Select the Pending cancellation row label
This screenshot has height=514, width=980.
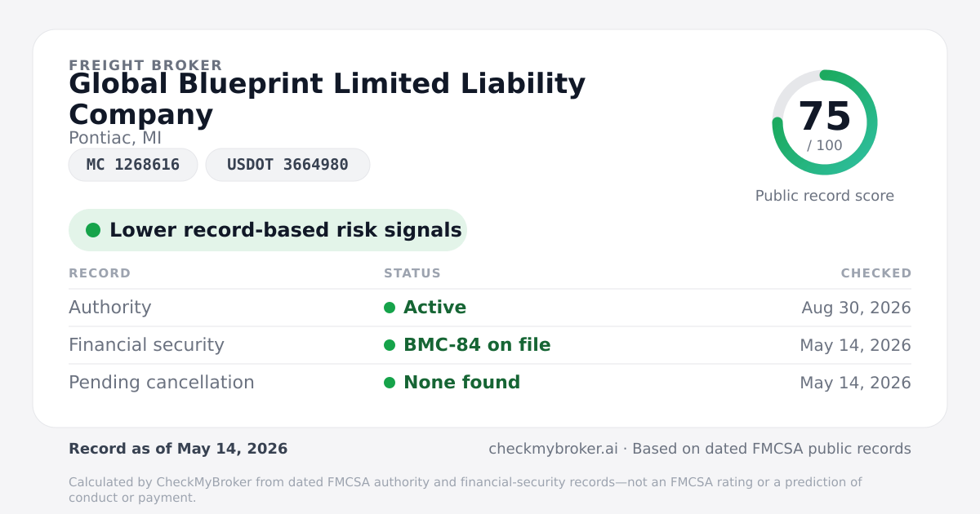point(162,383)
